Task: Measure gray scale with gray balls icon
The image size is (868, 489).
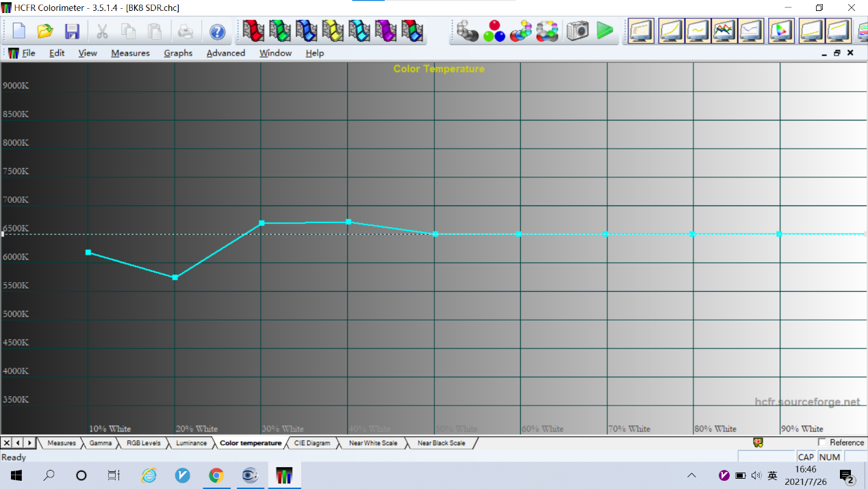Action: click(x=467, y=31)
